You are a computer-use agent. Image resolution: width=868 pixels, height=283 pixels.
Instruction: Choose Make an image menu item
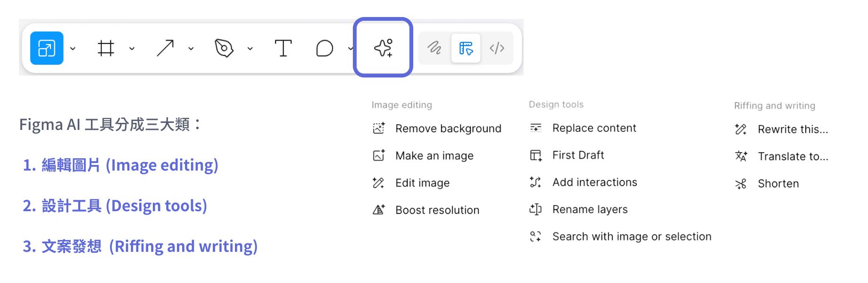434,156
